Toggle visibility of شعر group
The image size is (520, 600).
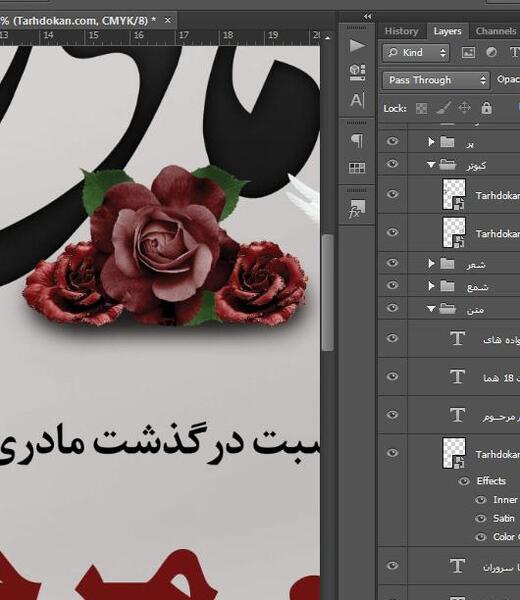[x=392, y=262]
